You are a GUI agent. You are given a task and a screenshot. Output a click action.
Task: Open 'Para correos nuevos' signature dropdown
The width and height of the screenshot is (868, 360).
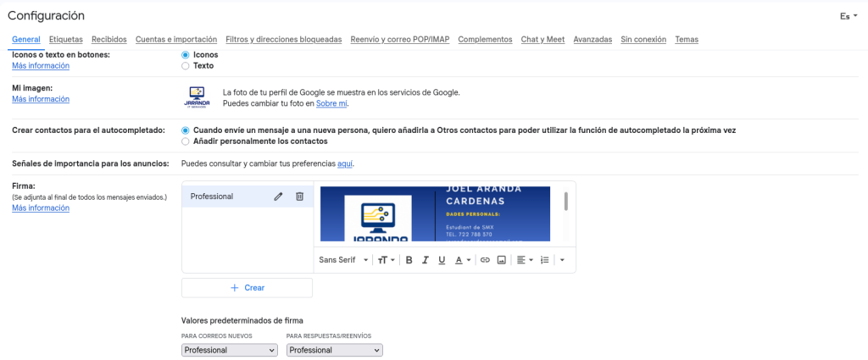pos(230,350)
